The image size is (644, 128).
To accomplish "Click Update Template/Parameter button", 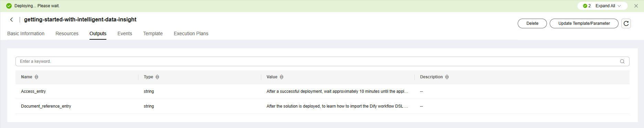I will tap(584, 23).
